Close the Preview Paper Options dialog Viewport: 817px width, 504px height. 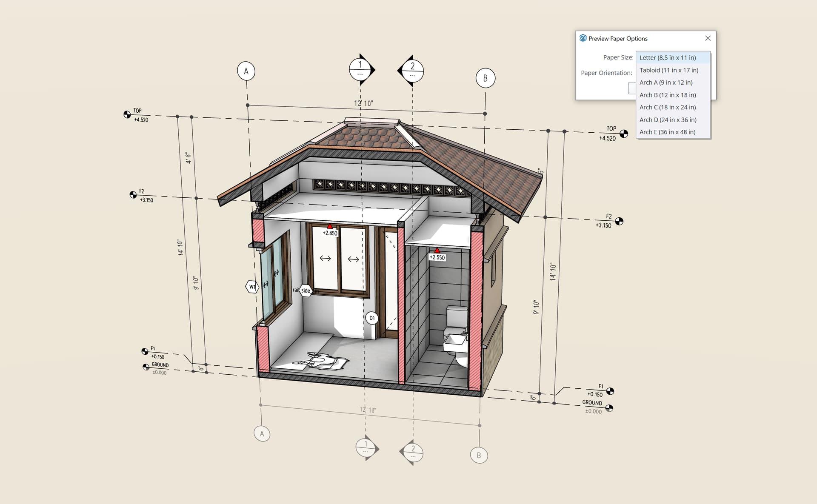pos(708,38)
